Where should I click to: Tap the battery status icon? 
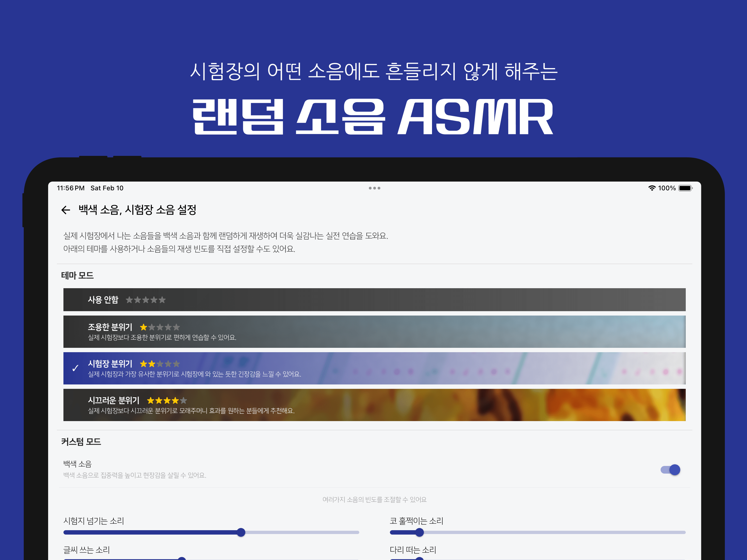pos(685,188)
